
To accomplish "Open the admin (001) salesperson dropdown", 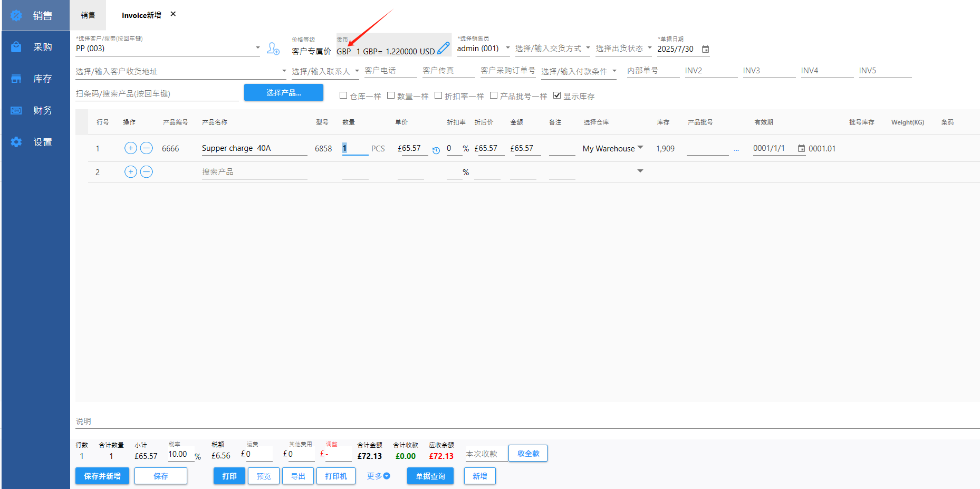I will point(507,48).
